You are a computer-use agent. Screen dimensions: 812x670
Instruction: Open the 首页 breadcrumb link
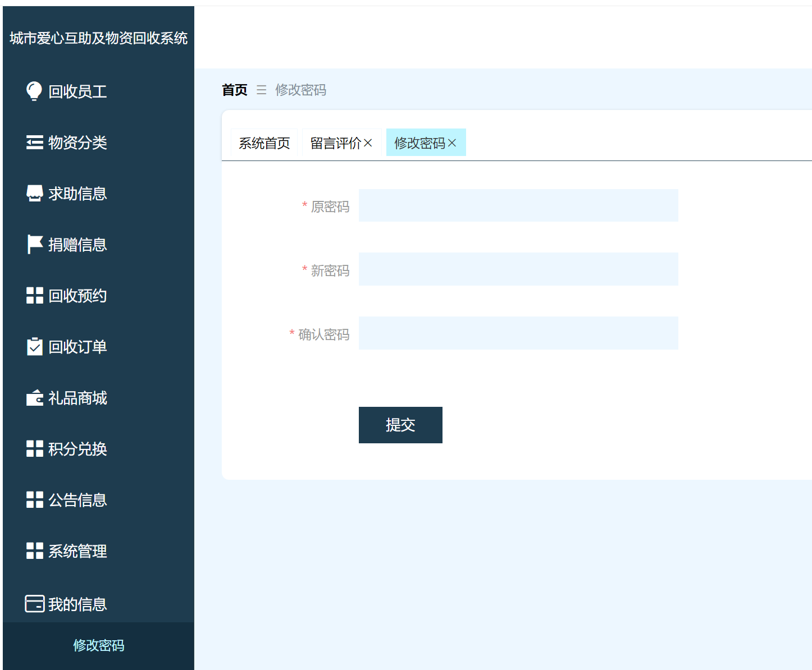(x=234, y=90)
